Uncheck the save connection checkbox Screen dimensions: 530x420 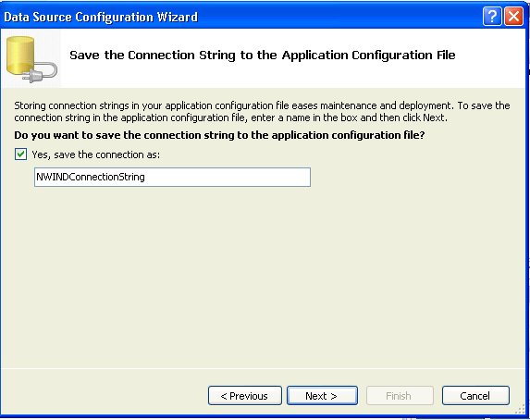(x=20, y=154)
